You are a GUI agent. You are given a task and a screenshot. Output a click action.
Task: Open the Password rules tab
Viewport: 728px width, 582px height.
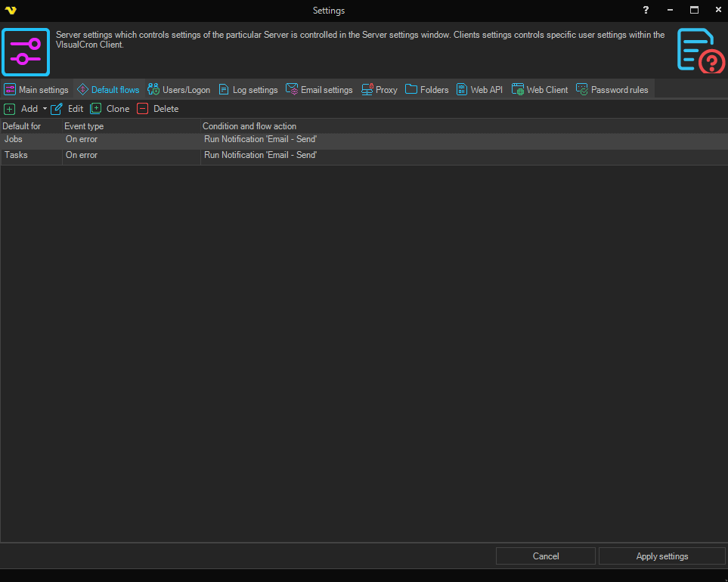pyautogui.click(x=612, y=90)
